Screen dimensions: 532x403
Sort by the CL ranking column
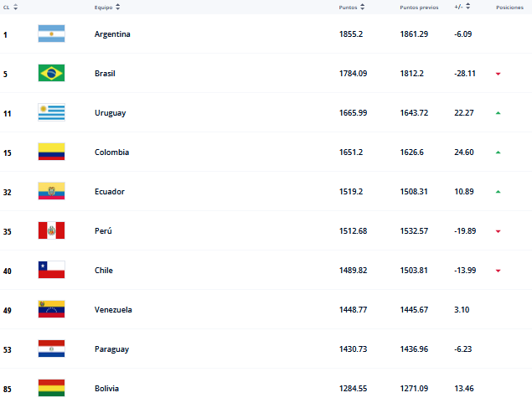point(11,7)
